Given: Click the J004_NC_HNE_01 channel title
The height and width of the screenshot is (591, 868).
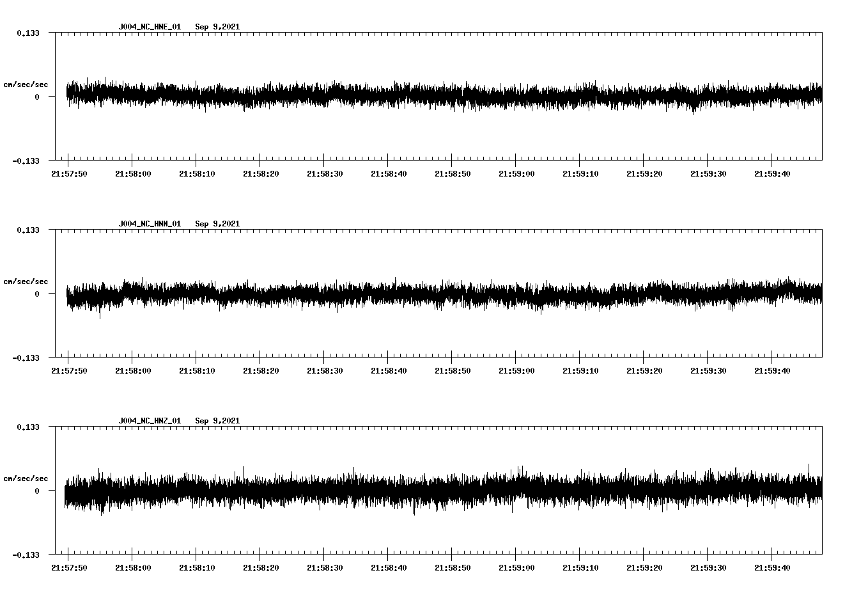Looking at the screenshot, I should pyautogui.click(x=150, y=27).
